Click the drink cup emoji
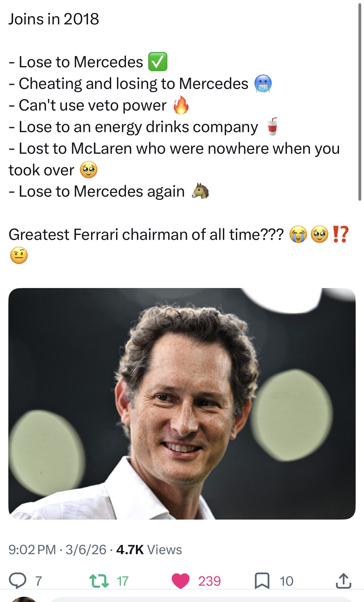 pyautogui.click(x=272, y=127)
